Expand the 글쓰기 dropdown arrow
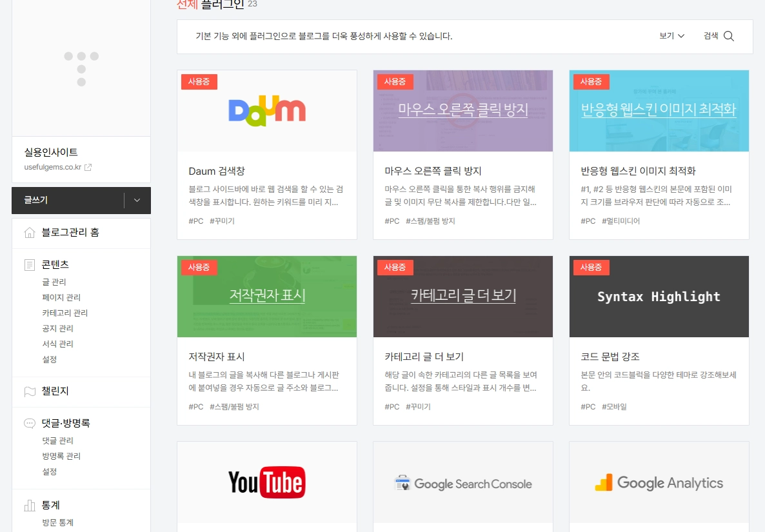The image size is (765, 532). click(137, 201)
